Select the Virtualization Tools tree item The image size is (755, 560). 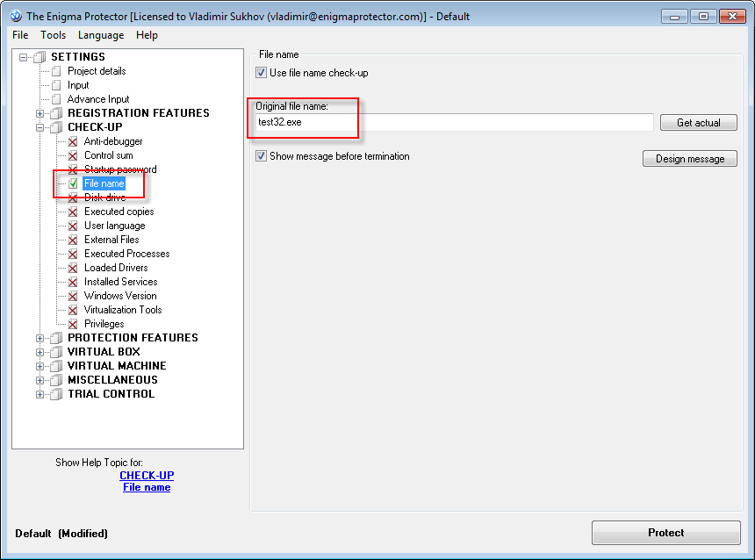pyautogui.click(x=123, y=310)
